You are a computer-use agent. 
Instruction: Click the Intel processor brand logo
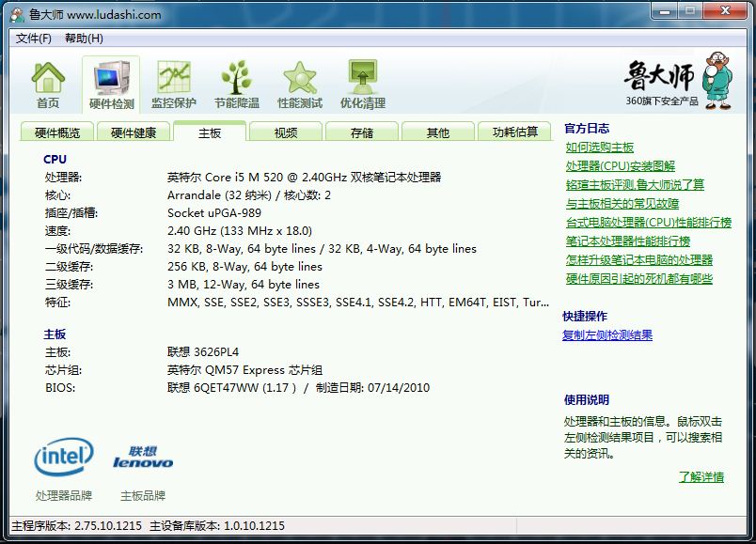[64, 456]
